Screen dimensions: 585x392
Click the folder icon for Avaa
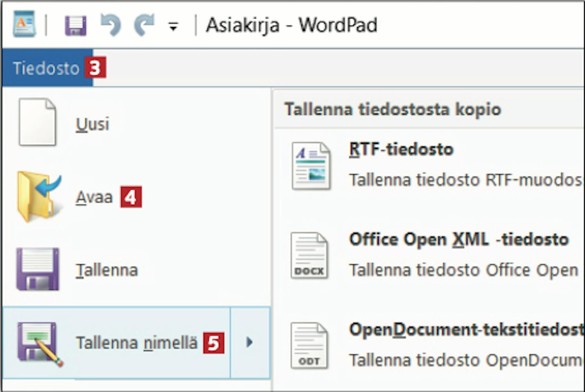point(39,197)
